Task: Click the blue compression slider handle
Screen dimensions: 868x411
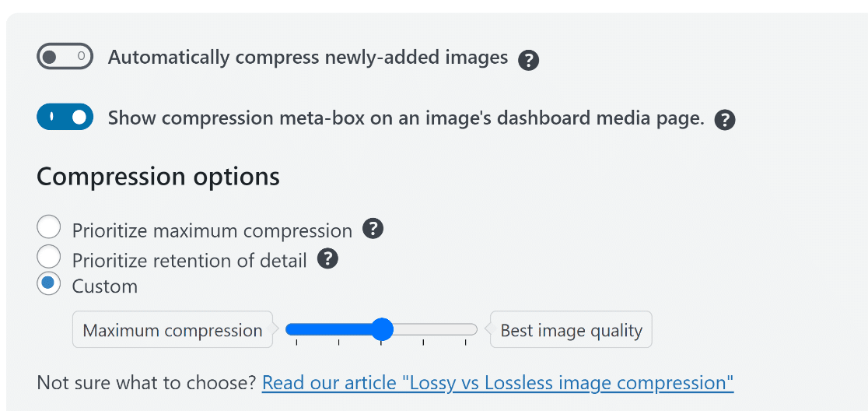Action: click(382, 329)
